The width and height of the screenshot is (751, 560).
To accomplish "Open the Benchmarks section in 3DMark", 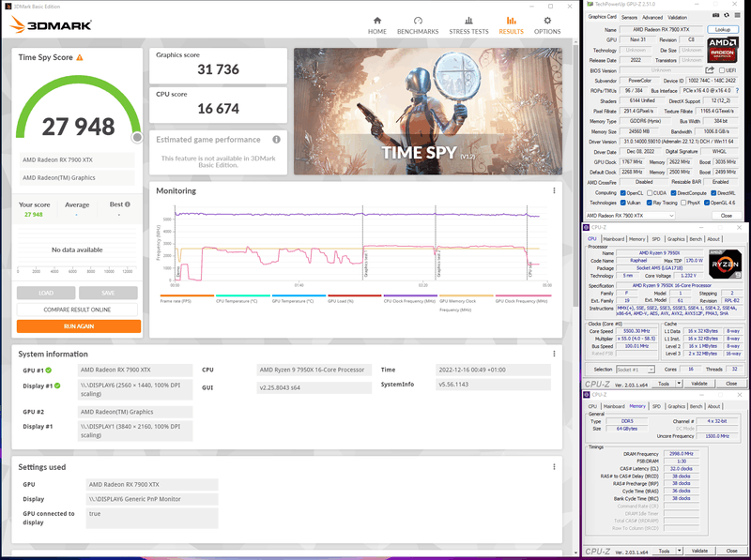I will coord(418,25).
